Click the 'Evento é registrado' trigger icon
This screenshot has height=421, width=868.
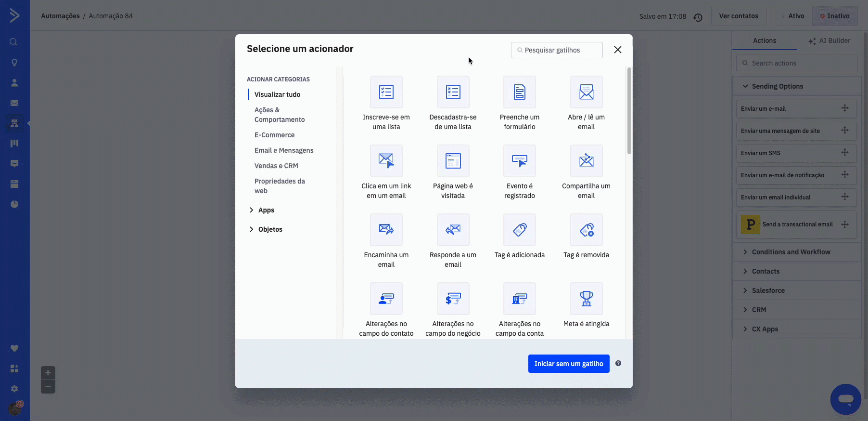[x=519, y=161]
